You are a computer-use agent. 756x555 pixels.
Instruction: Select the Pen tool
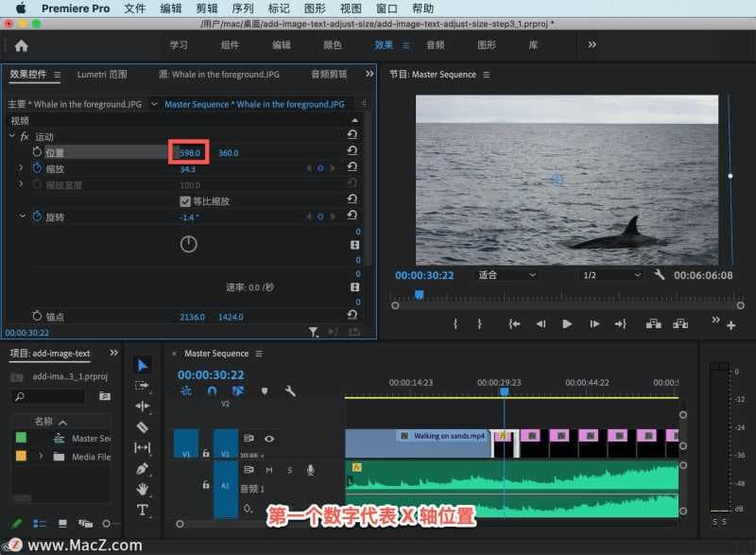click(x=143, y=468)
